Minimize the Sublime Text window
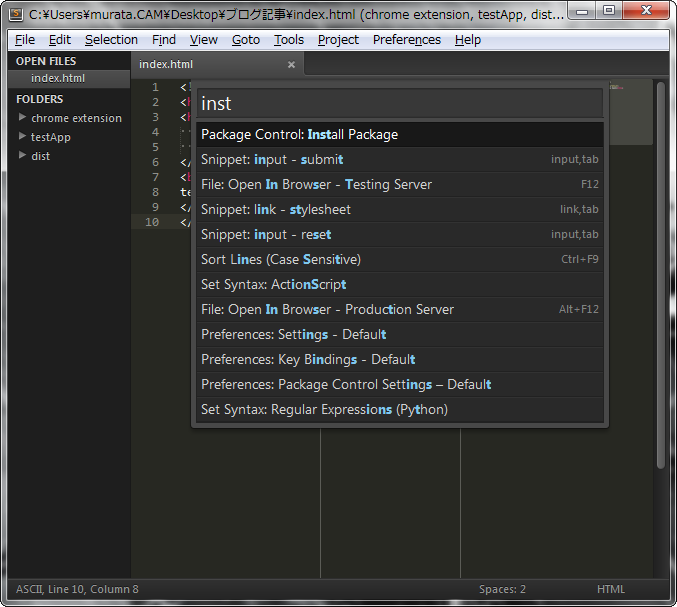Screen dimensions: 677x607 pos(582,11)
